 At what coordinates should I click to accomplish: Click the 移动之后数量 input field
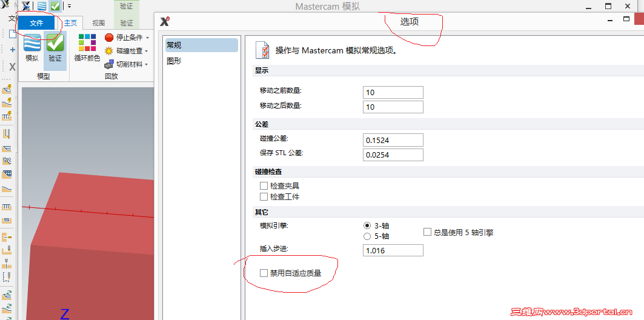tap(393, 107)
